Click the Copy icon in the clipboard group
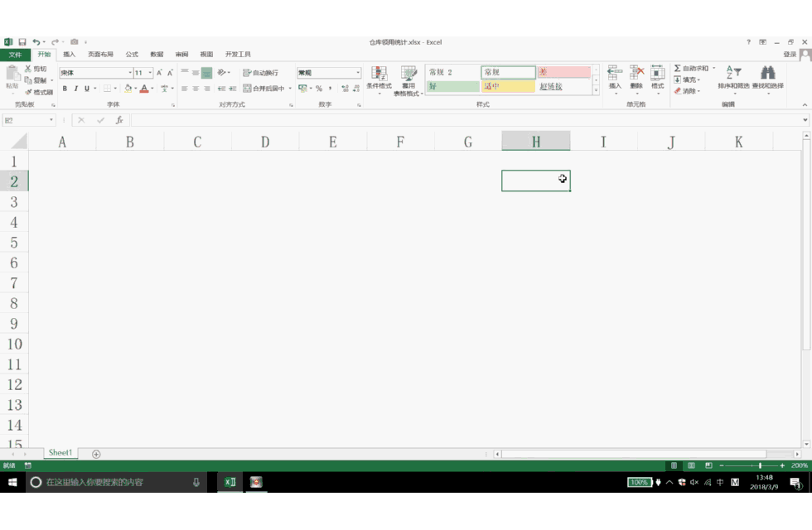812x530 pixels. [28, 80]
